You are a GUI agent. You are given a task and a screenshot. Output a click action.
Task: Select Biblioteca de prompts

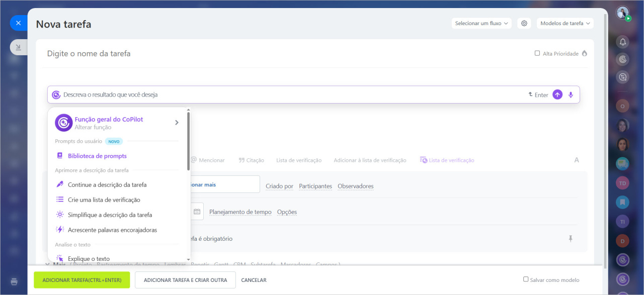click(x=97, y=156)
